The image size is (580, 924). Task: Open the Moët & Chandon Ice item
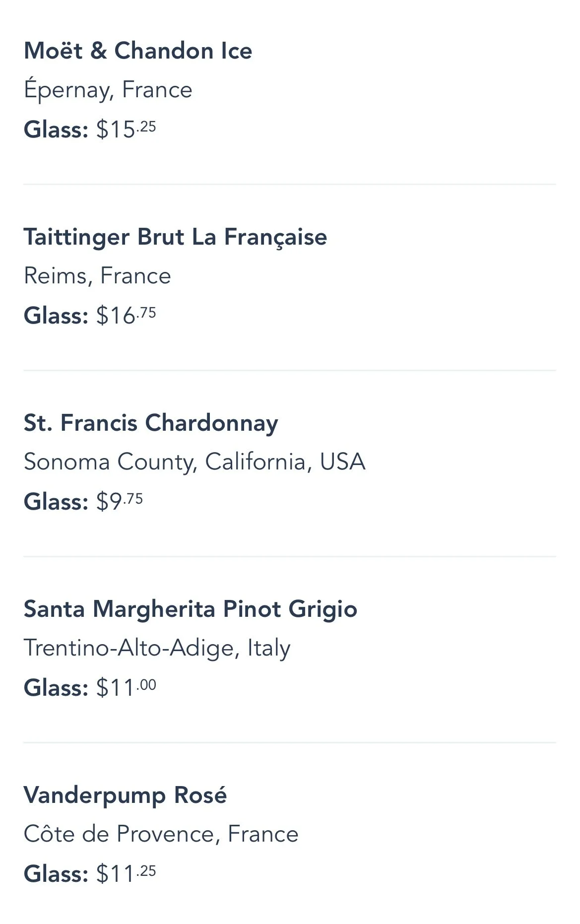click(138, 51)
